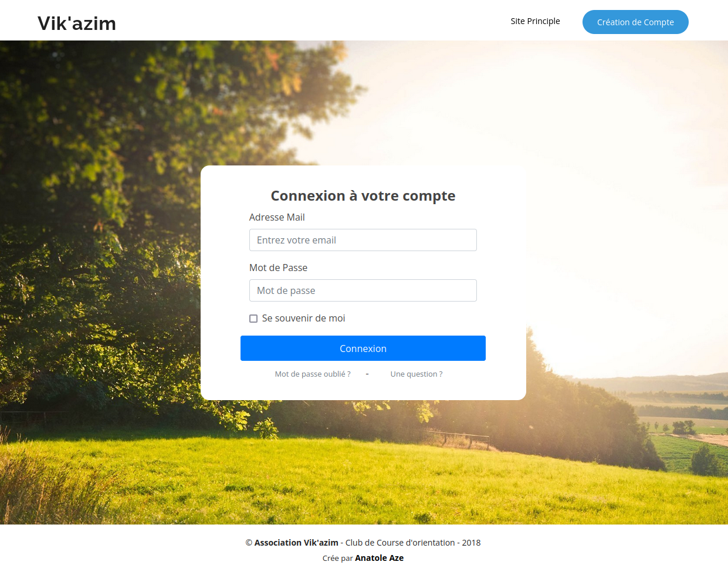Open the Anatole Aze author link
728x565 pixels.
379,558
